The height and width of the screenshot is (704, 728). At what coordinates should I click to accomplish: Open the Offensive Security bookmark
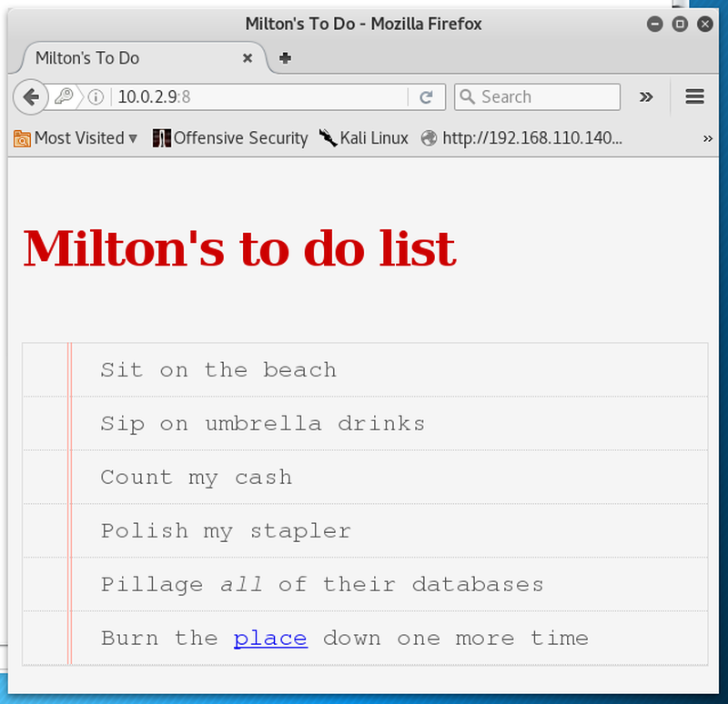coord(230,138)
